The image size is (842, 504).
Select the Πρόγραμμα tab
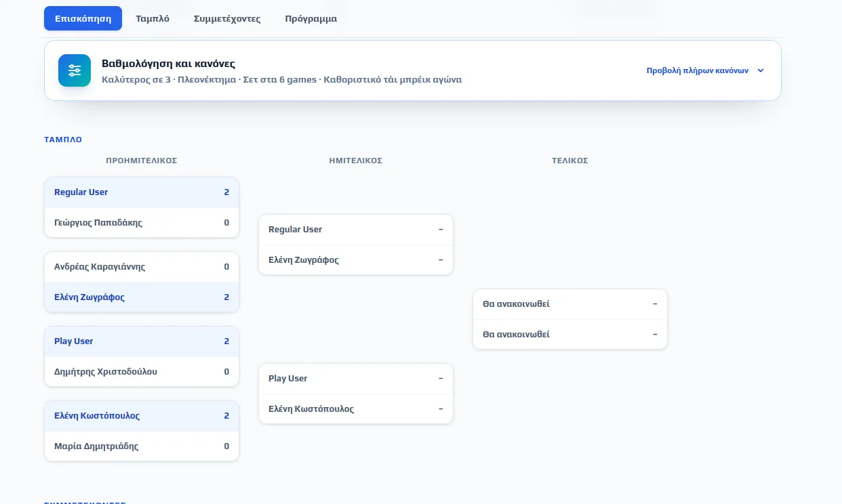click(x=311, y=18)
